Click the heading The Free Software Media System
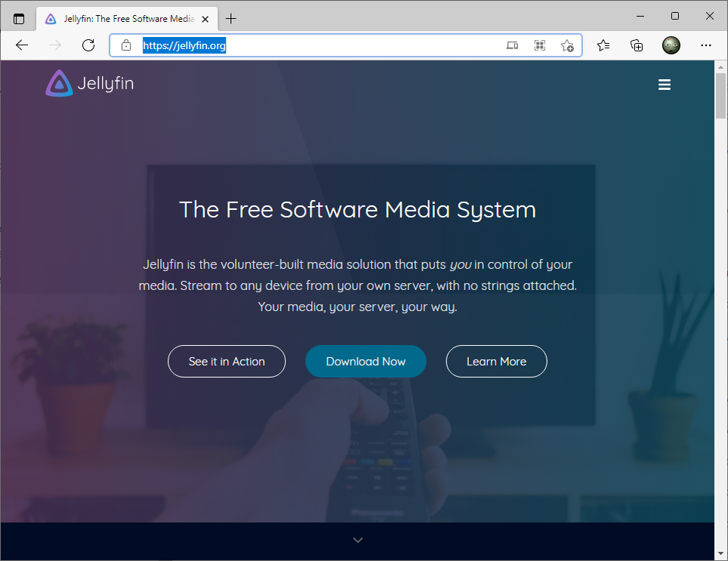 pyautogui.click(x=357, y=210)
